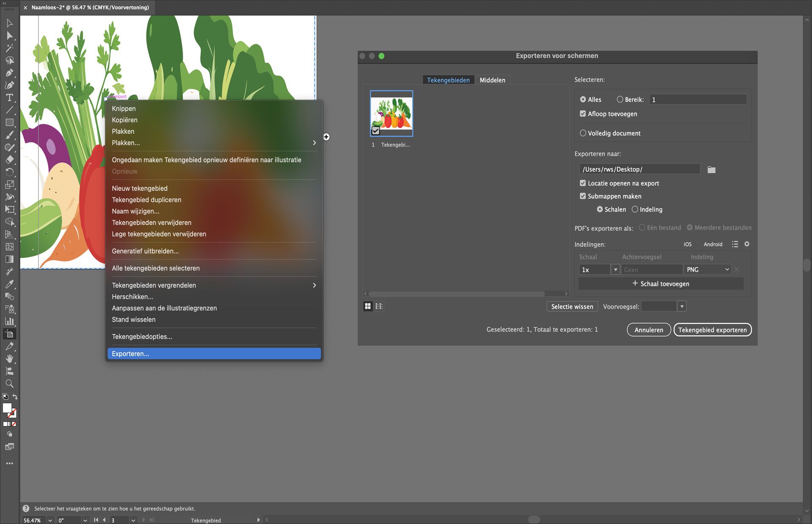Switch to the Middelen tab
Viewport: 812px width, 524px height.
point(492,80)
